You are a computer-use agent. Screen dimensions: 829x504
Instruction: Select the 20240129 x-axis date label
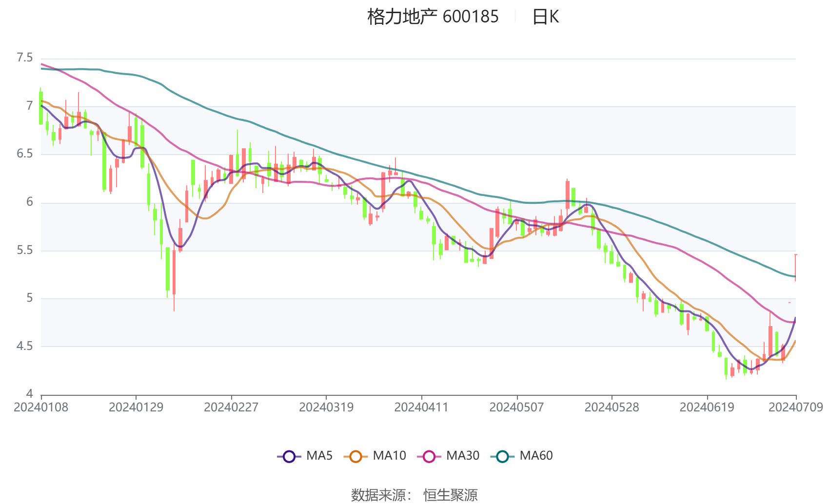[136, 407]
